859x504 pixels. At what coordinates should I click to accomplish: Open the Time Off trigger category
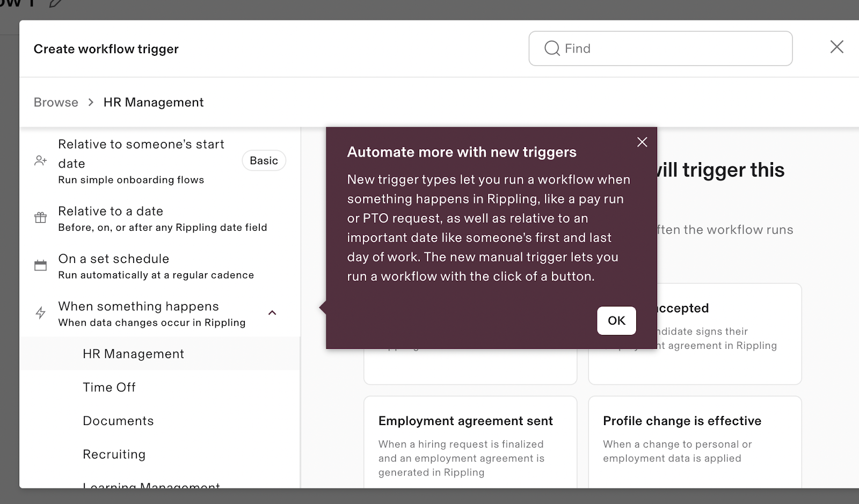pos(109,387)
